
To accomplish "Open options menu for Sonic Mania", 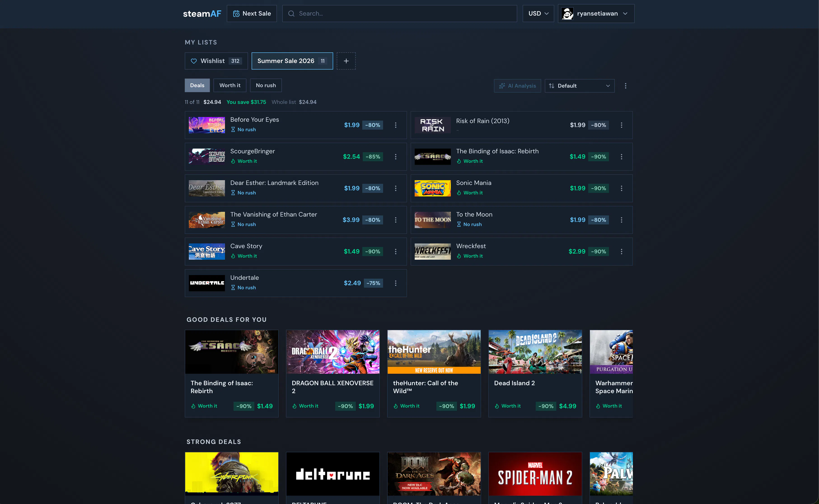I will pyautogui.click(x=621, y=188).
